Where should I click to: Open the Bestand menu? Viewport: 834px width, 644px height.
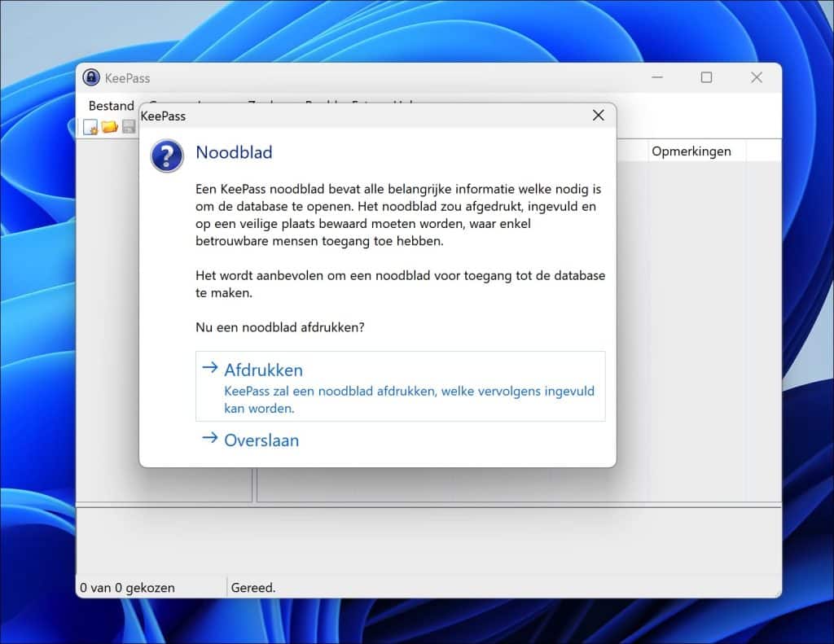point(111,106)
